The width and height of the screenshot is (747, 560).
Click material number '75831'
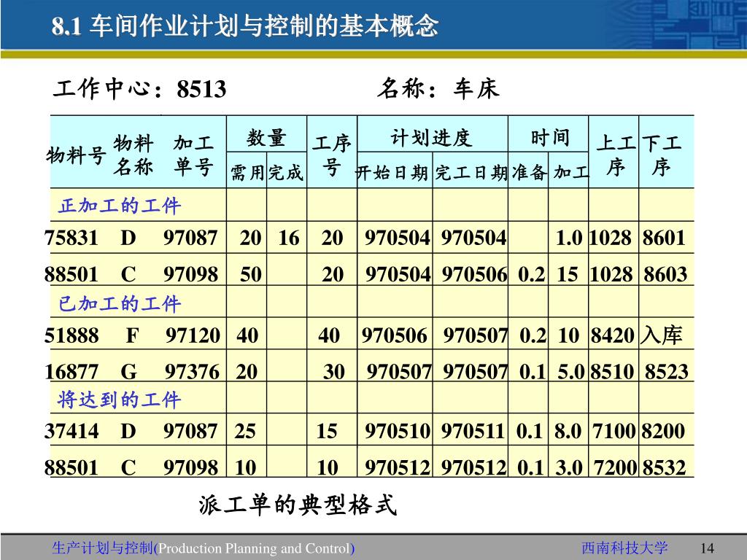71,238
